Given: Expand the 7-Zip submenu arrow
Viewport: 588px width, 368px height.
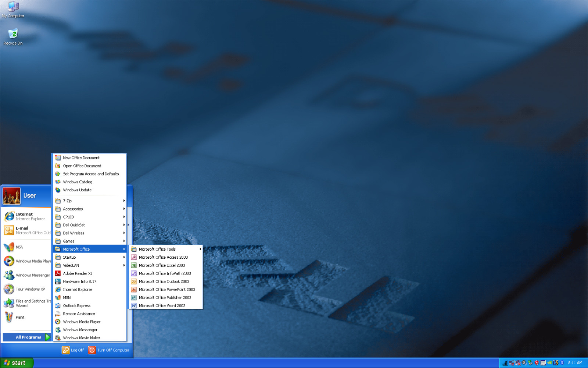Looking at the screenshot, I should (124, 201).
